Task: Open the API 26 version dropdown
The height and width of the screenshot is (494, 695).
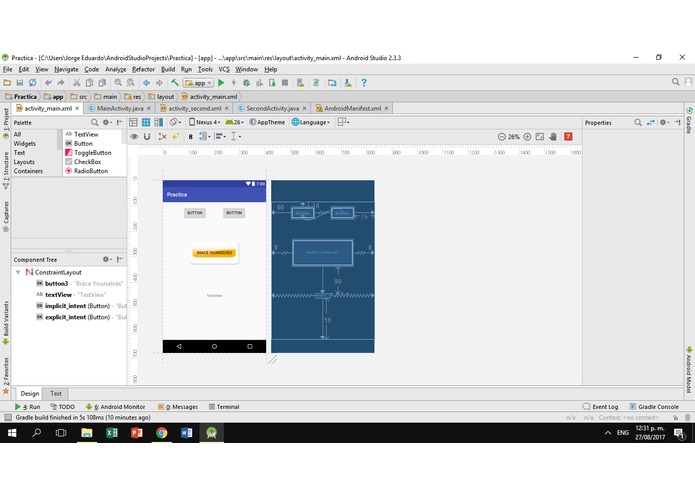Action: pyautogui.click(x=234, y=122)
